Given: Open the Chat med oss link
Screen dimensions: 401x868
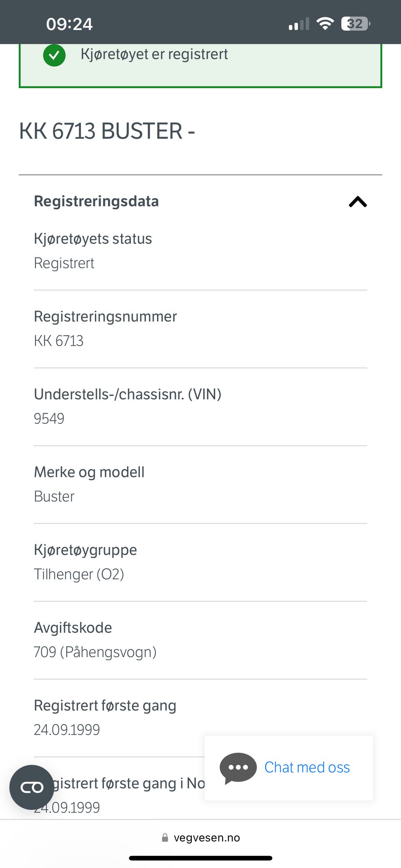Looking at the screenshot, I should pos(307,767).
